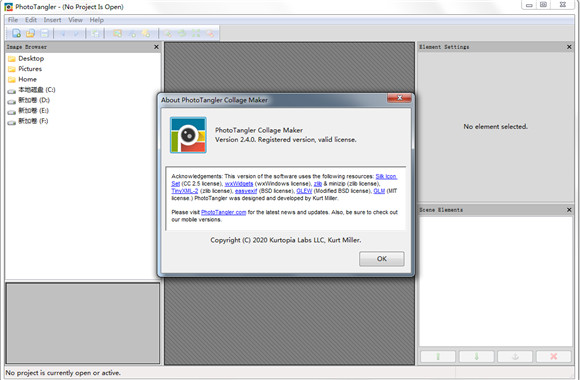Click the New Project toolbar icon
Viewport: 580px width, 380px height.
point(16,33)
